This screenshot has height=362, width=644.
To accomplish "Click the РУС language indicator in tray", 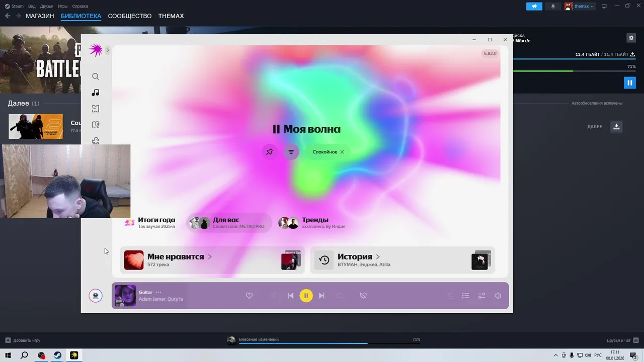I will tap(598, 355).
